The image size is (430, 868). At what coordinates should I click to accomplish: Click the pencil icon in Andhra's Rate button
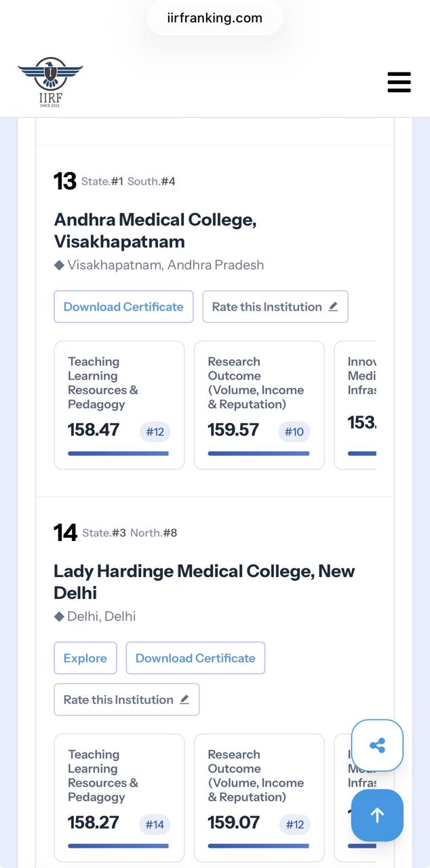point(333,307)
